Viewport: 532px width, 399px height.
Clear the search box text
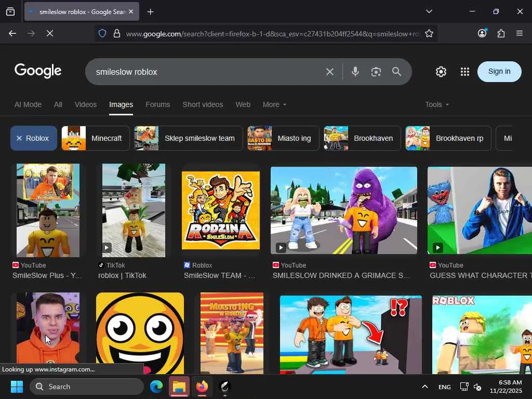(x=330, y=72)
